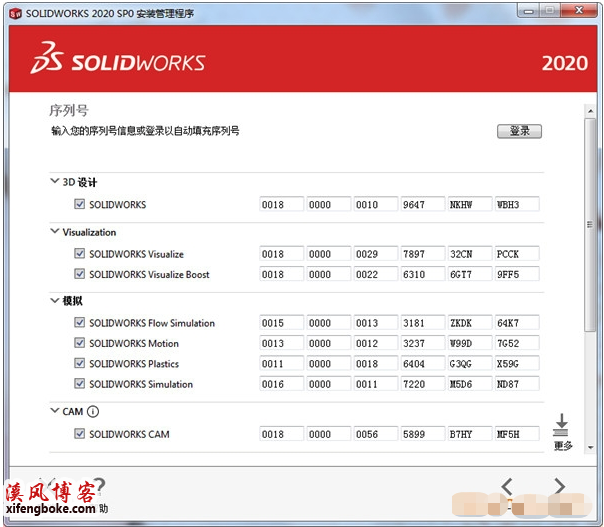Collapse the 3D 设计 section
This screenshot has height=527, width=604.
point(55,181)
